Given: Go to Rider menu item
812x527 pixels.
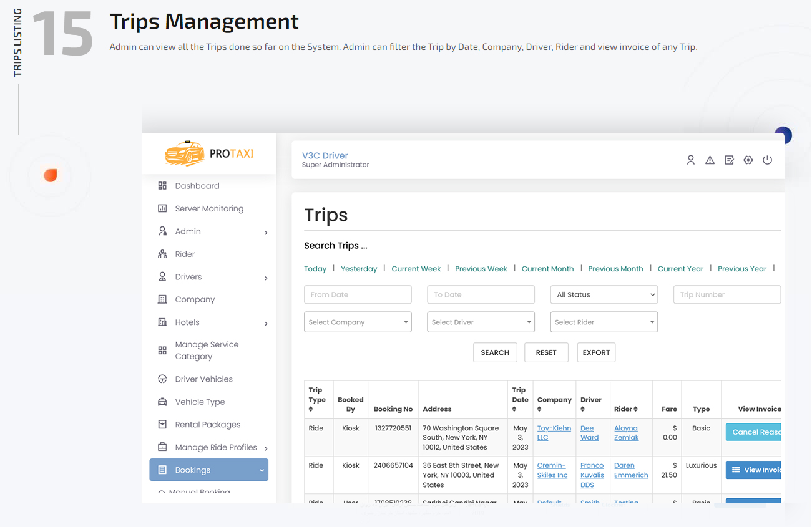Looking at the screenshot, I should click(x=185, y=254).
